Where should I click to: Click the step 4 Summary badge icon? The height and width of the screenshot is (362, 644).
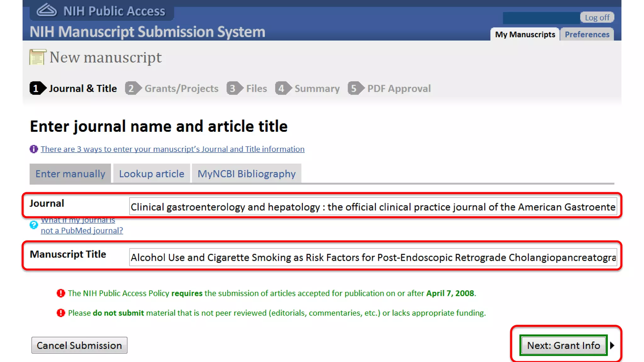coord(283,88)
